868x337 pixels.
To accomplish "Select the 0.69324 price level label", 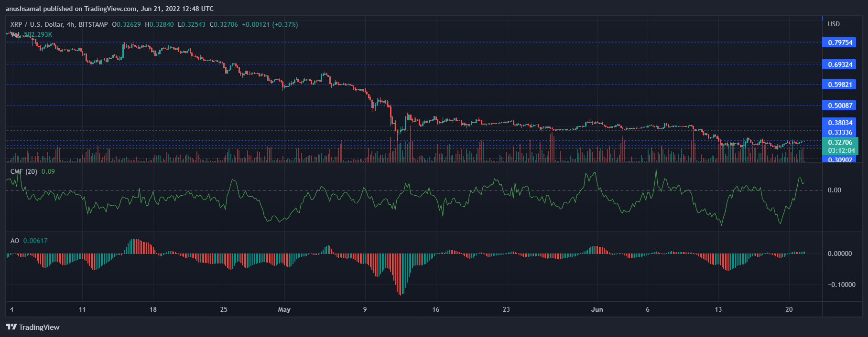I will point(840,64).
